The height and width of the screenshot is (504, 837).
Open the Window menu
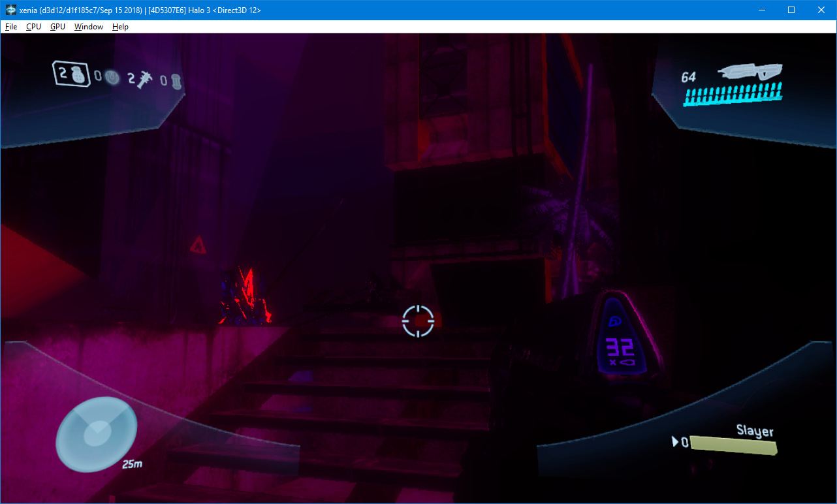click(x=89, y=27)
